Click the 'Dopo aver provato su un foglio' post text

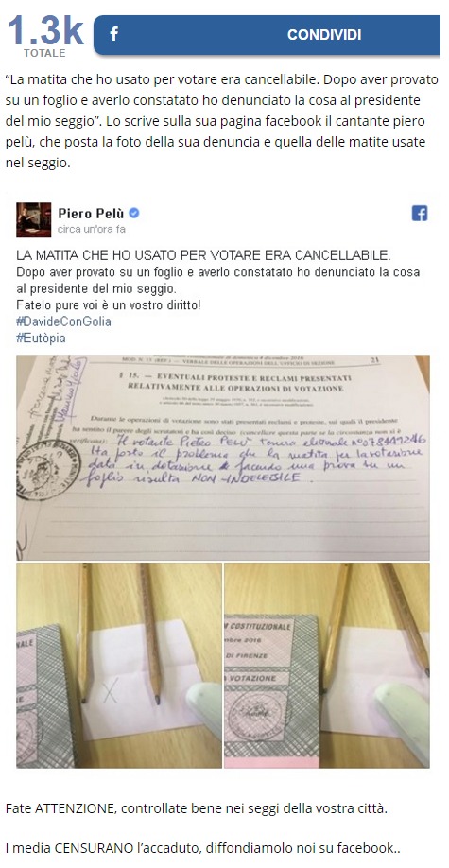click(x=218, y=281)
